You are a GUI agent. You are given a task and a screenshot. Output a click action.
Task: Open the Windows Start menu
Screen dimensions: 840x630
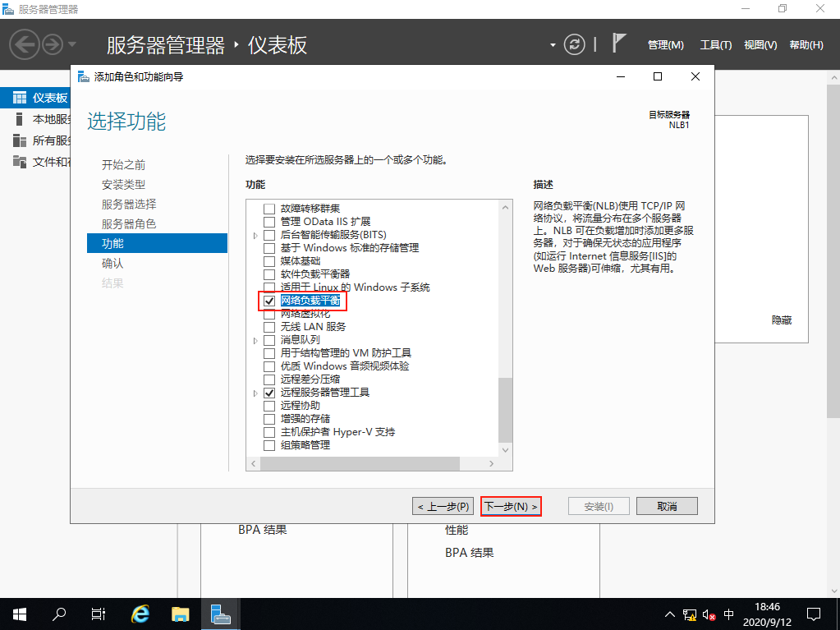coord(19,614)
